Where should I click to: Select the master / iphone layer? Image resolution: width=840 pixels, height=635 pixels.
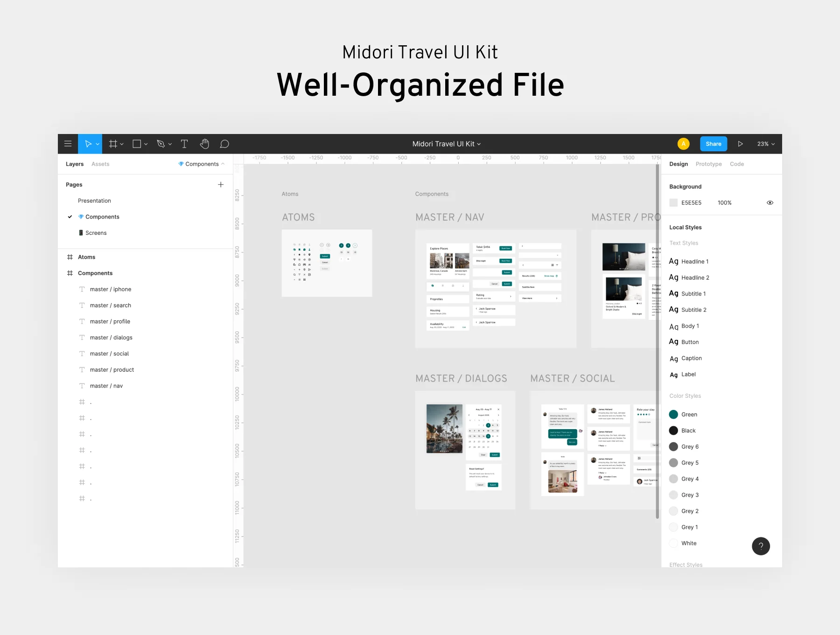point(111,289)
